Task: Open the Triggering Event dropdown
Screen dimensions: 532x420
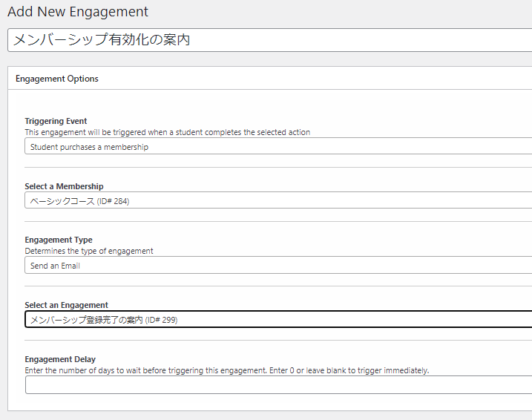Action: click(x=278, y=146)
